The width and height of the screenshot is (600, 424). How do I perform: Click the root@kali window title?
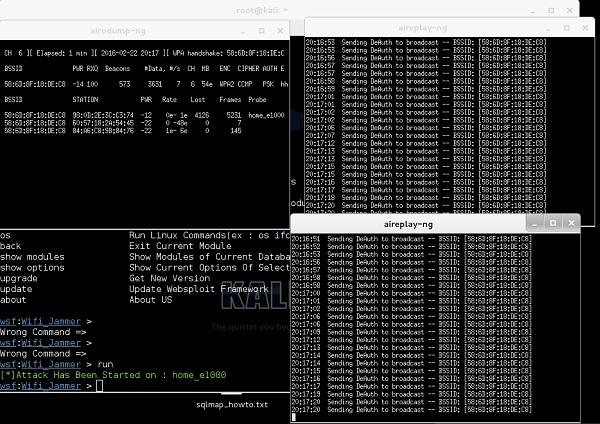click(x=262, y=11)
